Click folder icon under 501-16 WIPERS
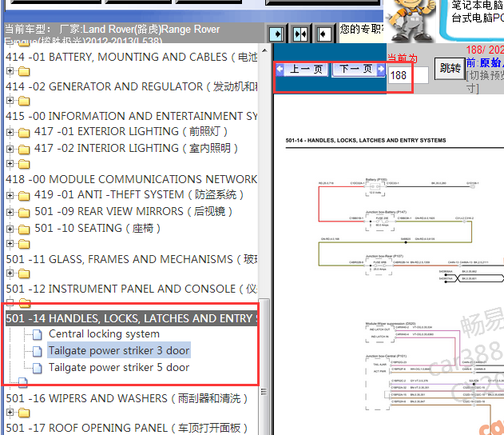The image size is (504, 435). click(24, 413)
